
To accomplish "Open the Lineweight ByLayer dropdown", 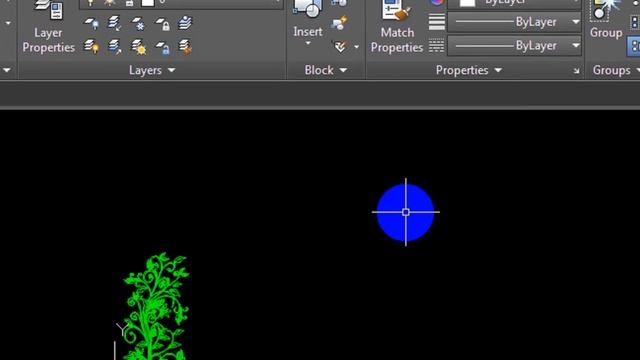I will [514, 22].
